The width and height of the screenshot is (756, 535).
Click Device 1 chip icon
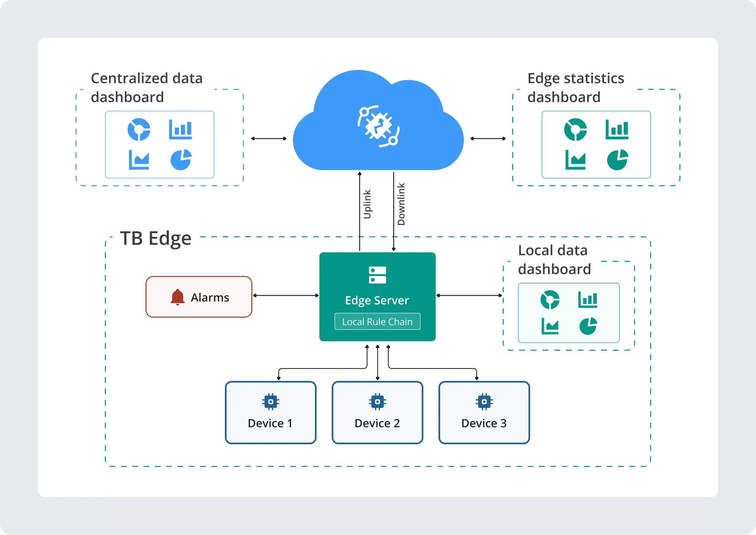click(271, 402)
